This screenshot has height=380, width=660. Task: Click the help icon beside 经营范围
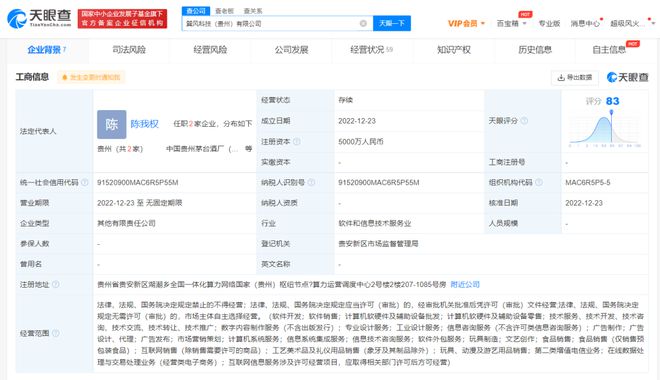coord(56,333)
